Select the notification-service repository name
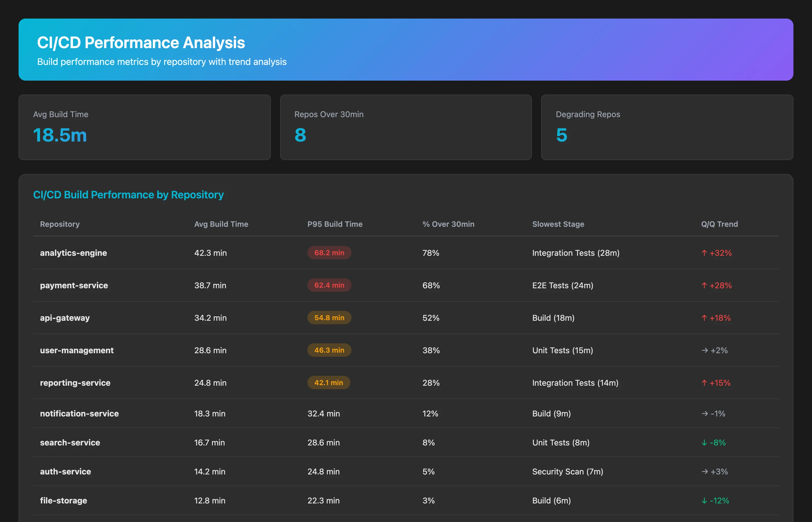 pos(79,414)
